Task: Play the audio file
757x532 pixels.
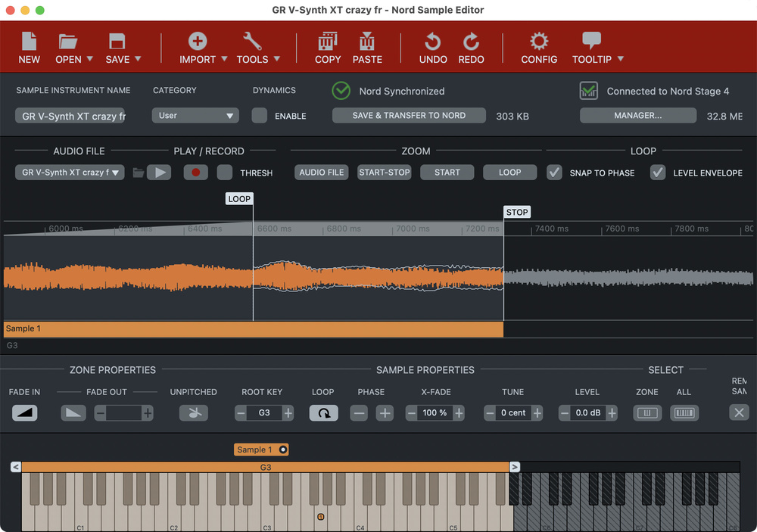Action: (x=159, y=173)
